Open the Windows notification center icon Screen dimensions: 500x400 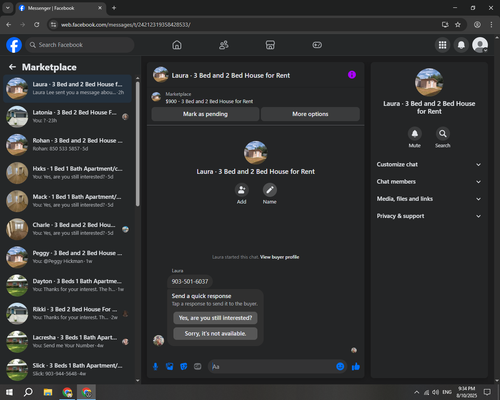pos(487,392)
